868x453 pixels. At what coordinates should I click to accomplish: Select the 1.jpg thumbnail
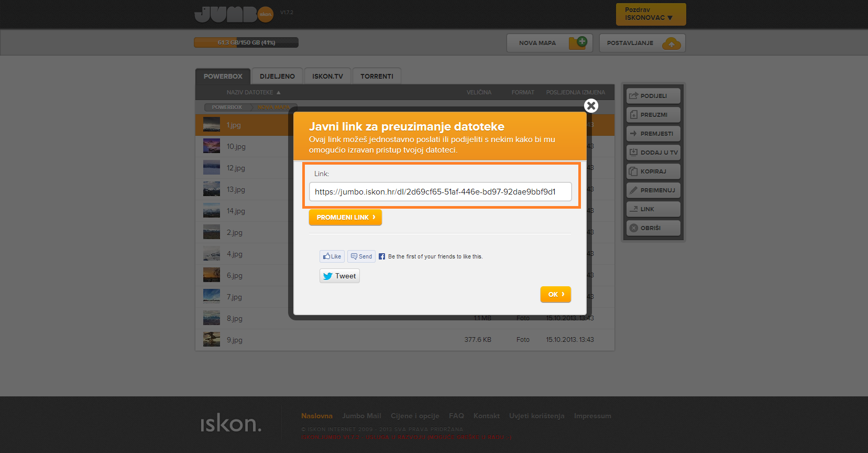point(212,125)
